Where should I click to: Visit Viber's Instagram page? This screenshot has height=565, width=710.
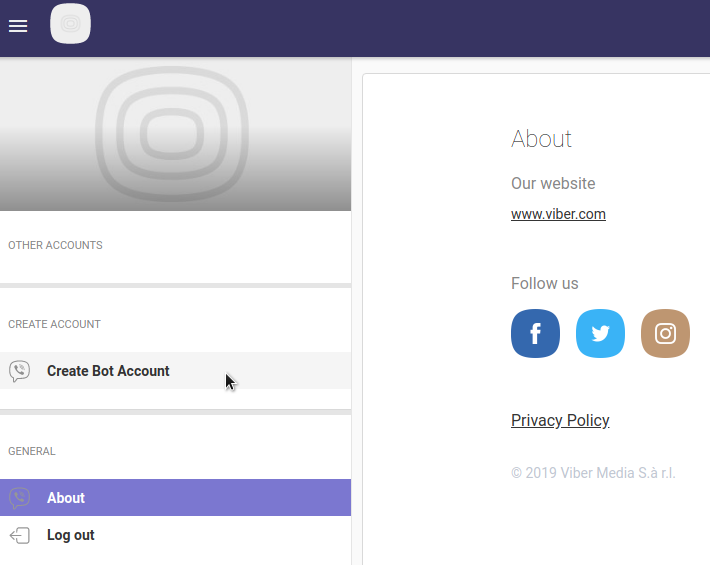click(665, 334)
